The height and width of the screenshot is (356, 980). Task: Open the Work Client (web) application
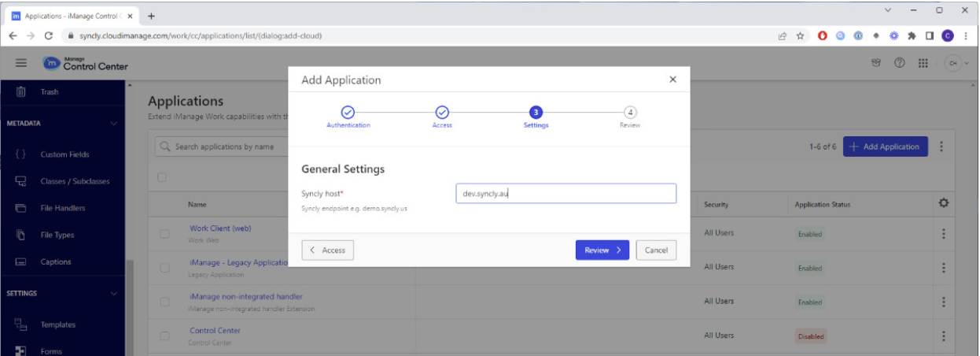coord(220,228)
